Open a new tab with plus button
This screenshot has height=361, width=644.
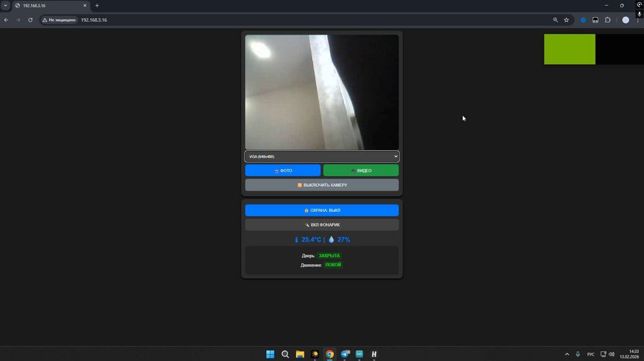tap(97, 6)
